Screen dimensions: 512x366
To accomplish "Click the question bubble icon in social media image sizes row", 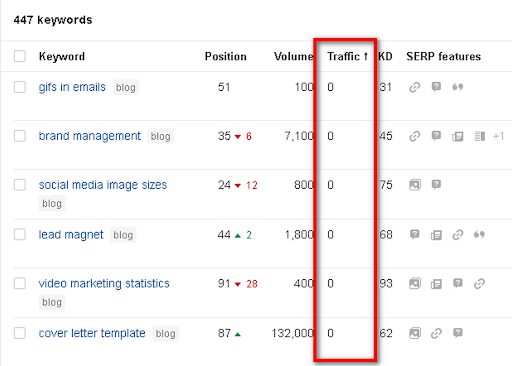I will pos(436,184).
